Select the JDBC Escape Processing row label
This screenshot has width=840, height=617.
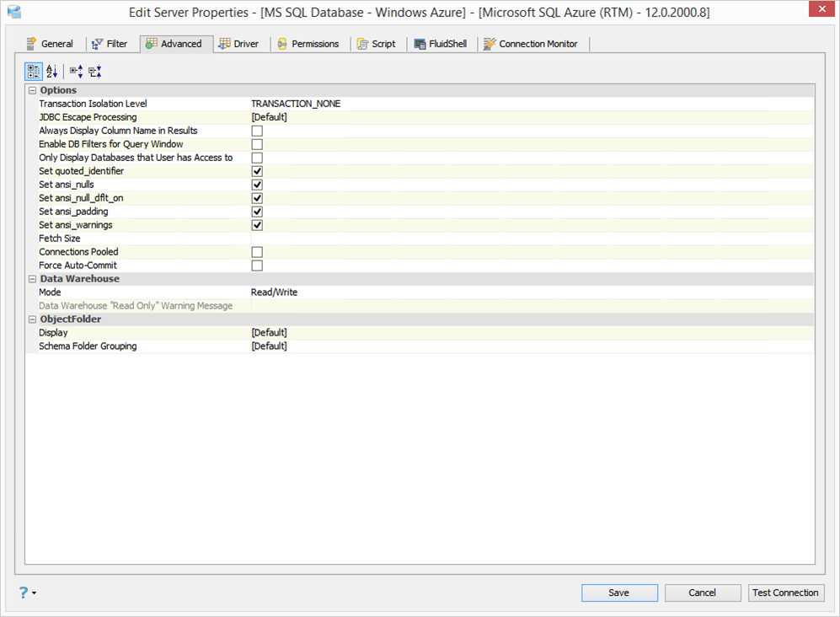click(x=88, y=117)
